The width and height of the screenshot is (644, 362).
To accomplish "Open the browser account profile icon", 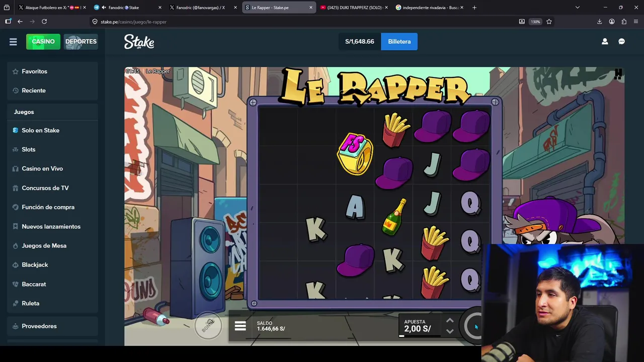I will coord(612,22).
